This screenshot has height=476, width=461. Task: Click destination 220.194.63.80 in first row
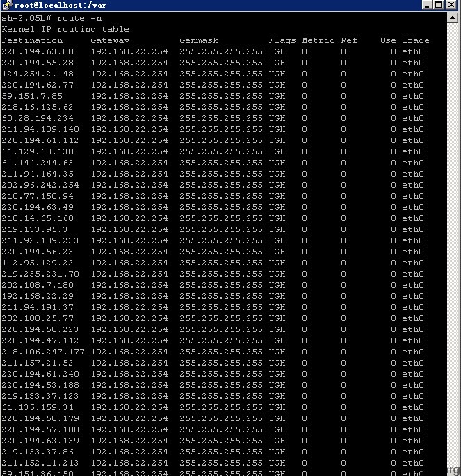click(38, 51)
